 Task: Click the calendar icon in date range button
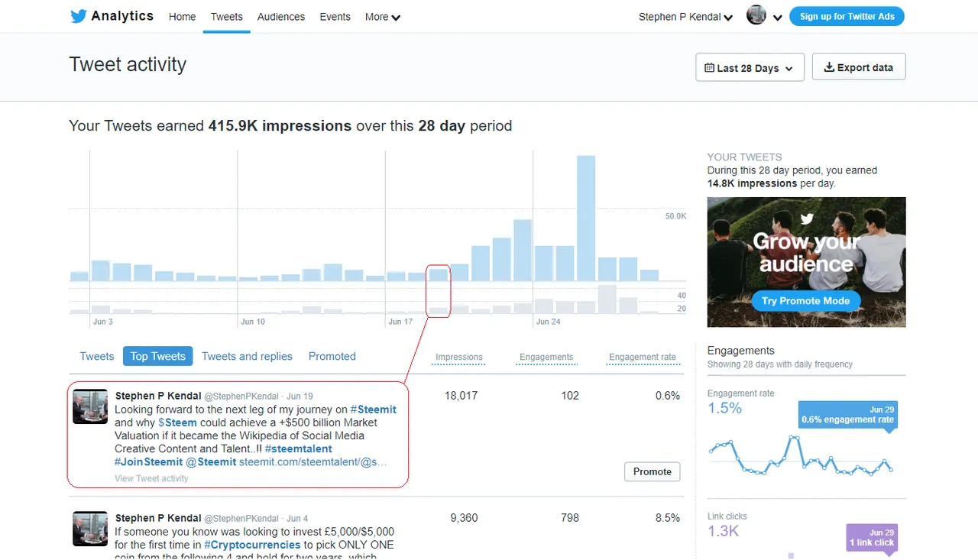click(x=710, y=67)
